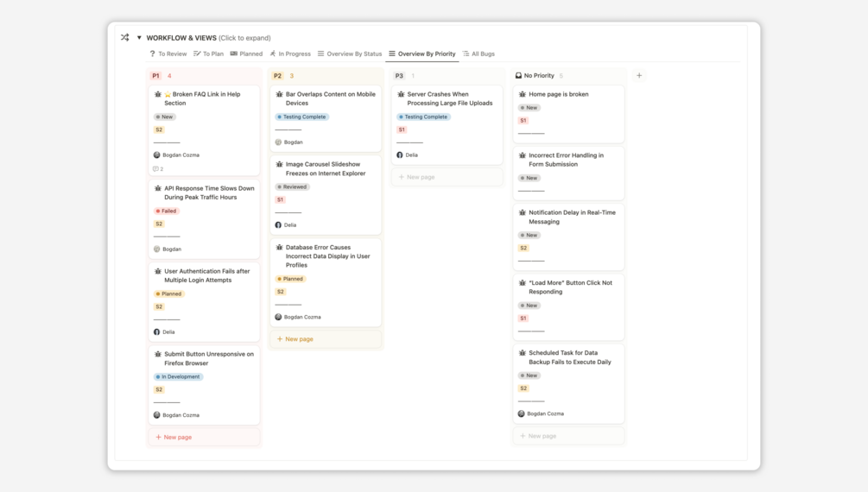Open the Notification Delay in Real-Time Messaging card
This screenshot has width=868, height=492.
tap(572, 217)
